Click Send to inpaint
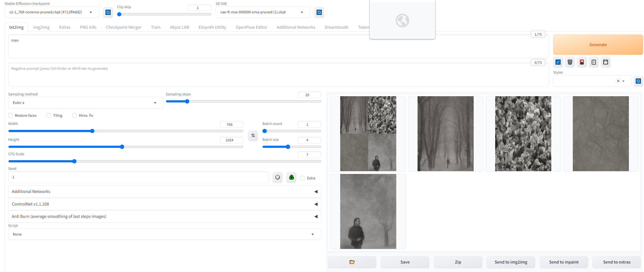This screenshot has height=272, width=644. click(x=564, y=262)
